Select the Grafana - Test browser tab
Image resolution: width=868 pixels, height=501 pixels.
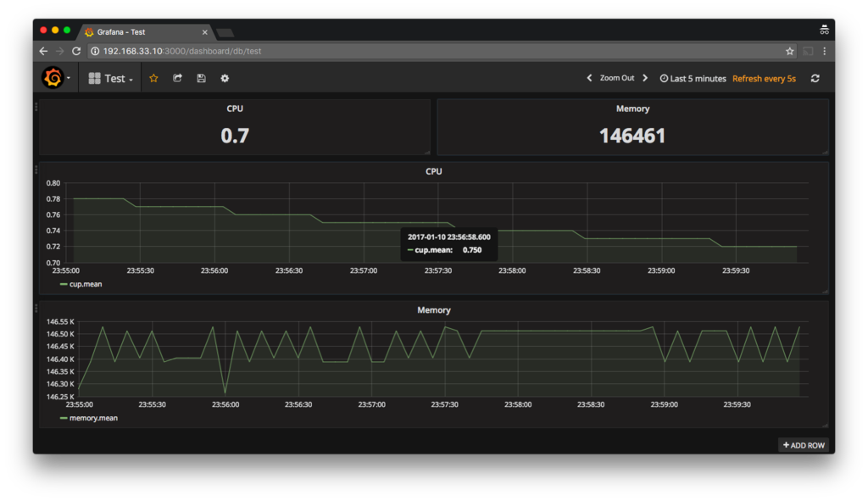(145, 32)
